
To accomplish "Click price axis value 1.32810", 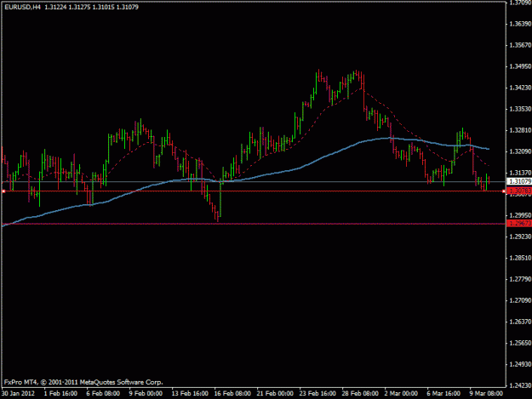I will [x=520, y=130].
